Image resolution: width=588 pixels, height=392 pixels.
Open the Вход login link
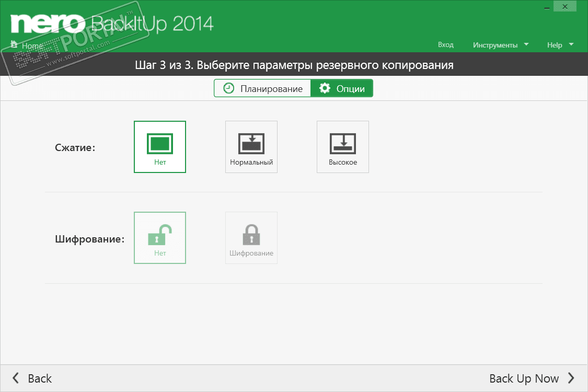point(445,44)
